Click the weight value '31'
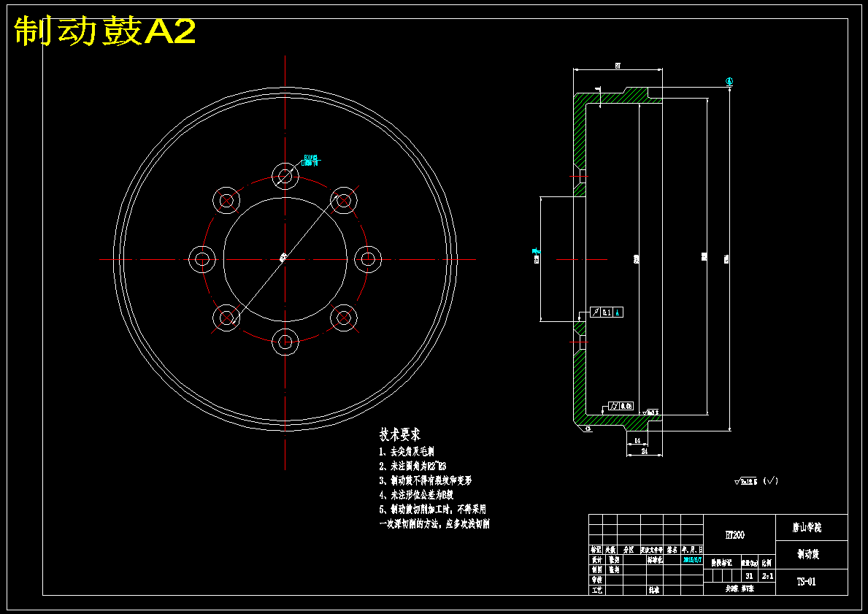Viewport: 868px width, 614px height. 750,576
